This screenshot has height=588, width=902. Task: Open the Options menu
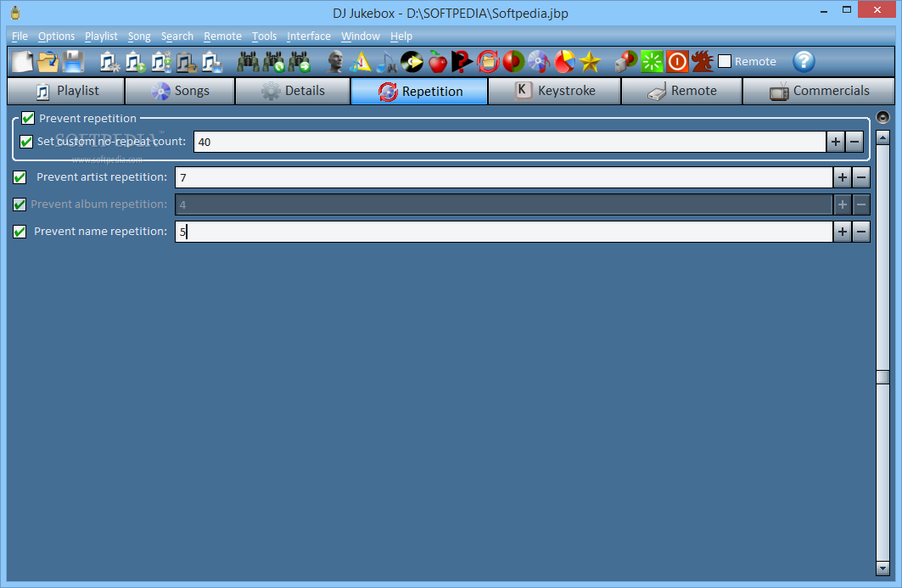tap(56, 36)
